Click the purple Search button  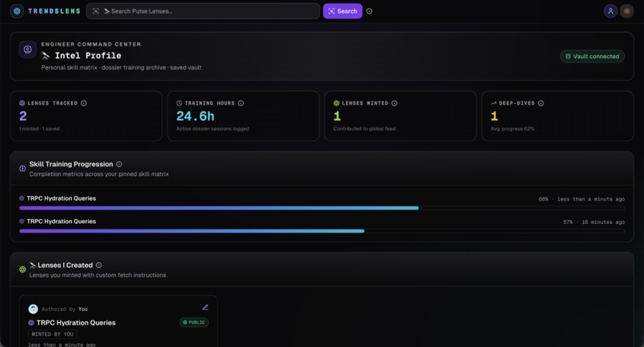tap(343, 11)
